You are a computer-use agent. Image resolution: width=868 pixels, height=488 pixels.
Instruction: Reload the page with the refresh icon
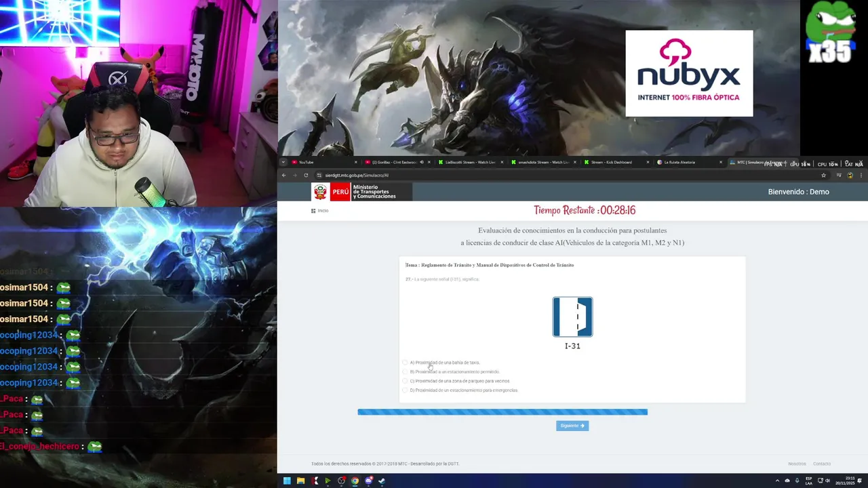[x=306, y=176]
